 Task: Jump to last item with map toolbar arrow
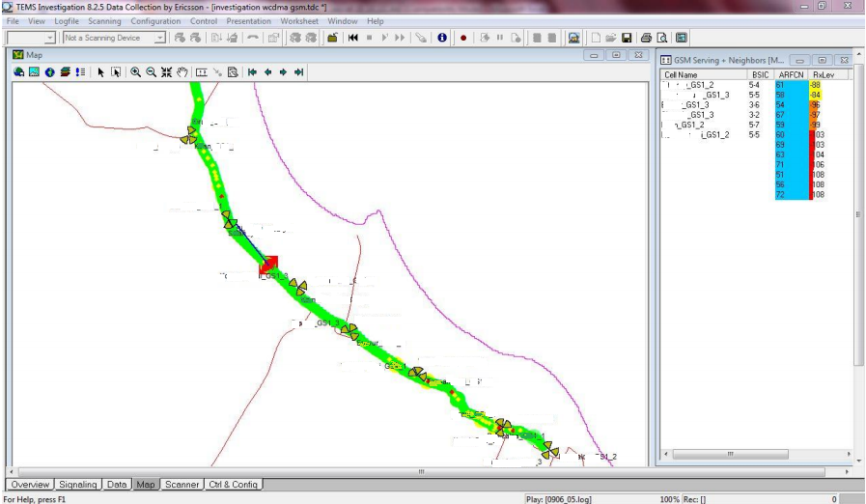click(298, 71)
